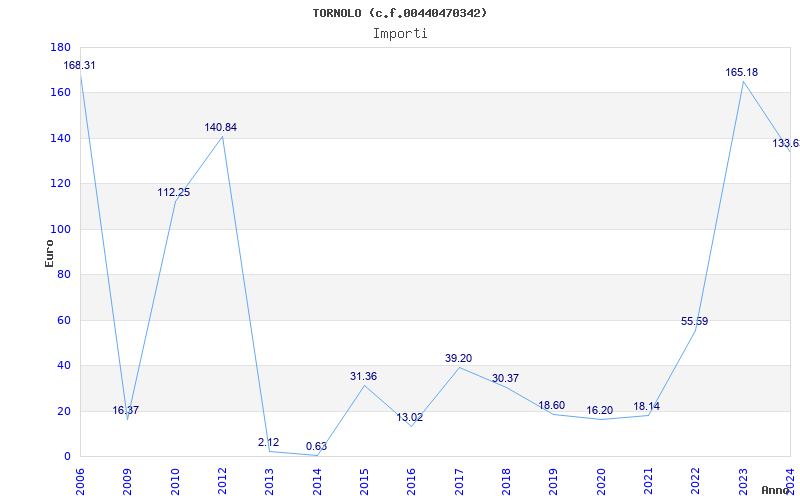Select the 2.12 data label
The width and height of the screenshot is (800, 500).
click(268, 442)
